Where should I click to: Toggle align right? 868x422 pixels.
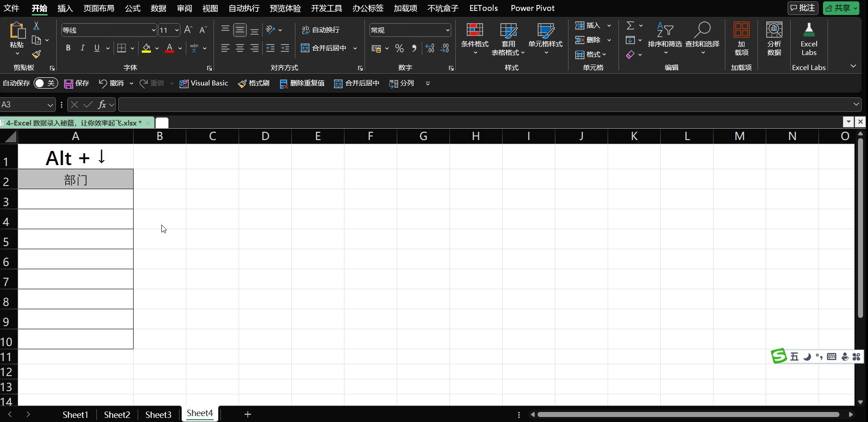[x=254, y=48]
